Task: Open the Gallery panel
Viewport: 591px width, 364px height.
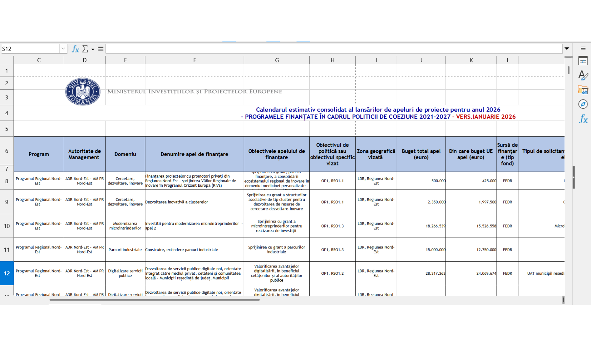Action: pos(583,89)
